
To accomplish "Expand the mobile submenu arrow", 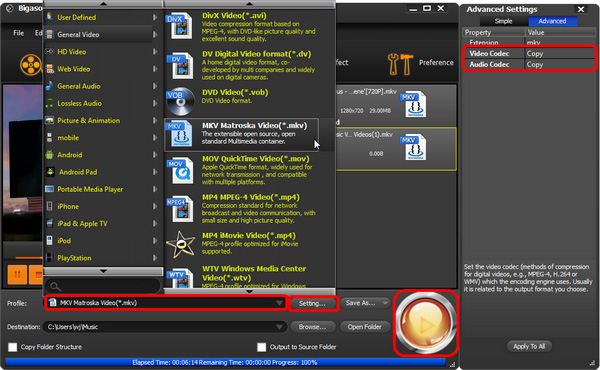I will (x=155, y=137).
